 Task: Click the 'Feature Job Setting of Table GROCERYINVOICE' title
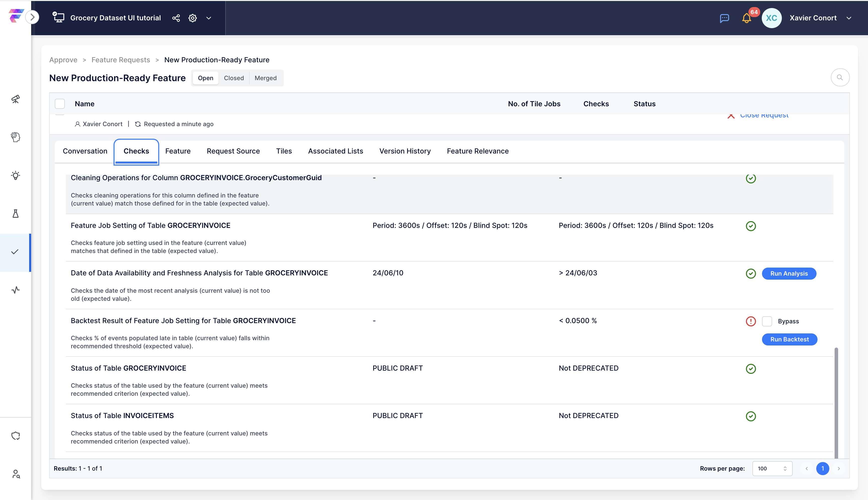[150, 225]
